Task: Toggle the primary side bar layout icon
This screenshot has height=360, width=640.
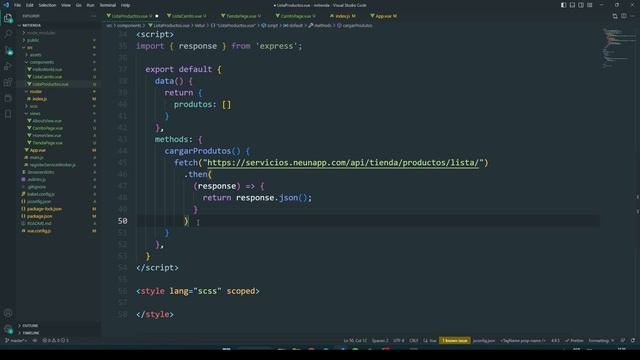Action: coord(563,5)
